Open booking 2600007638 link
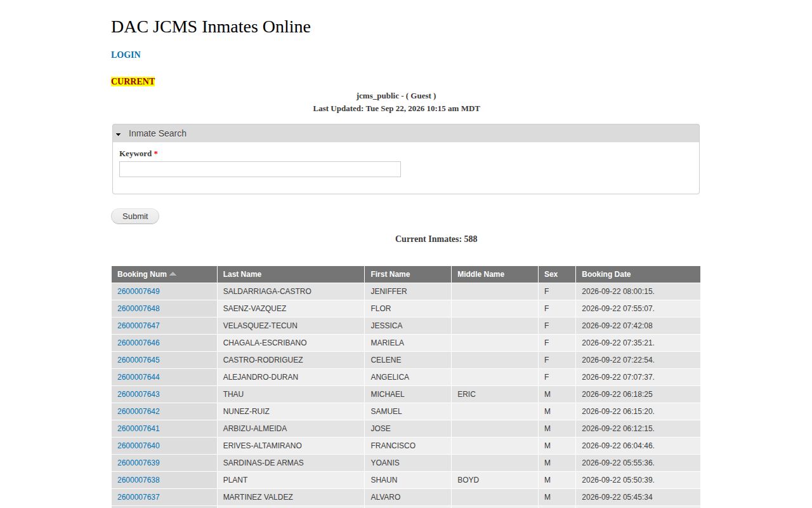 [138, 480]
